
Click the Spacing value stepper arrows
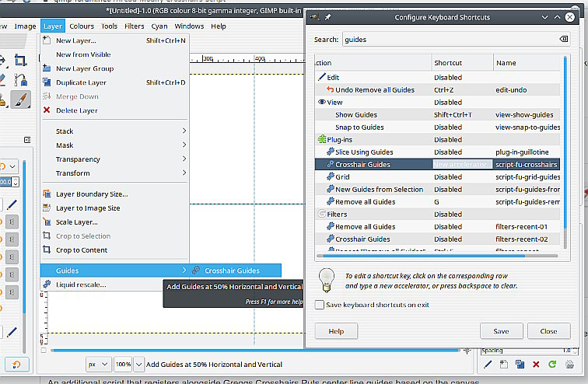pos(576,351)
